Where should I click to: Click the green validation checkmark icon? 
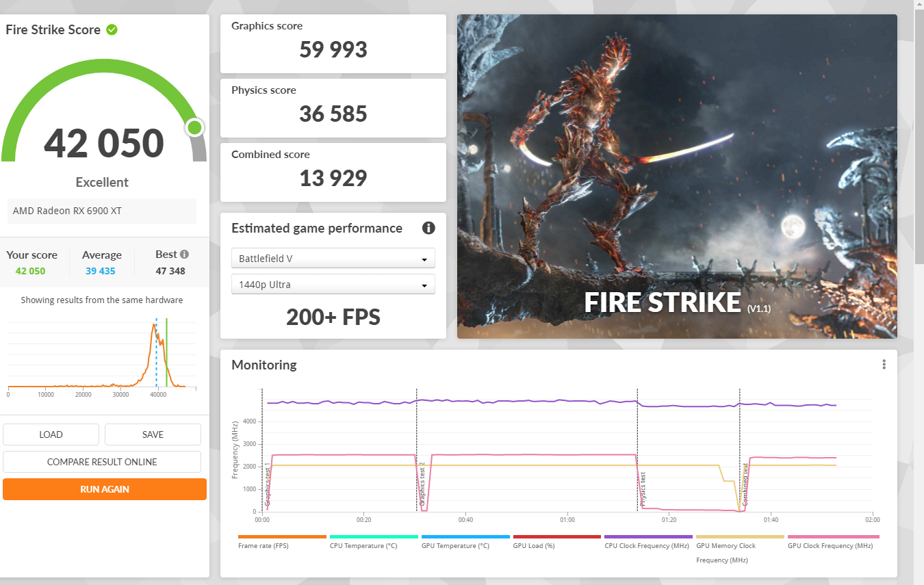tap(112, 29)
